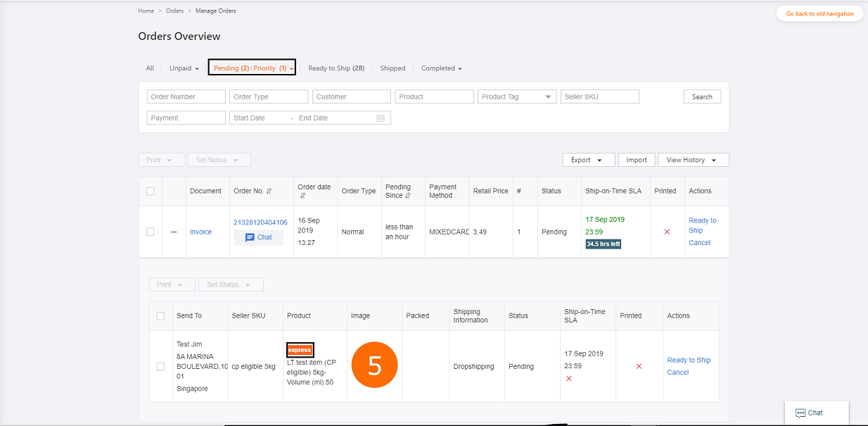Expand the Export dropdown
The height and width of the screenshot is (426, 868).
pos(588,160)
